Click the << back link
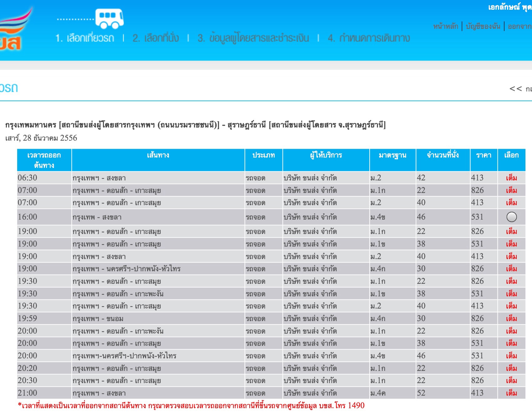The width and height of the screenshot is (532, 416). point(520,89)
